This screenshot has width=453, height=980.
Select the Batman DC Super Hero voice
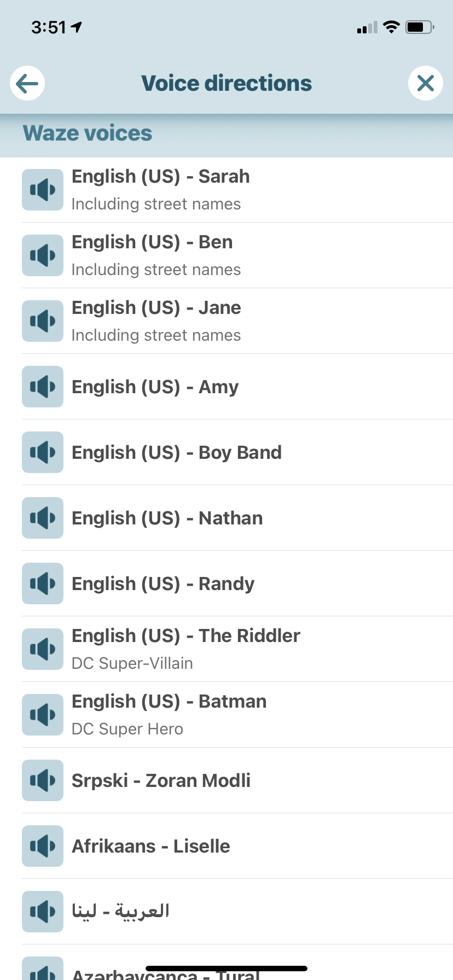[x=169, y=714]
